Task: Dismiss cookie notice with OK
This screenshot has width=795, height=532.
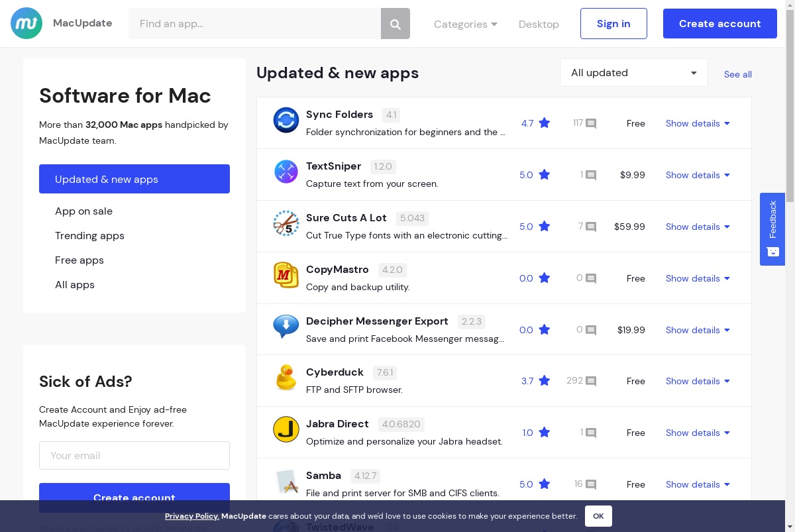Action: 598,516
